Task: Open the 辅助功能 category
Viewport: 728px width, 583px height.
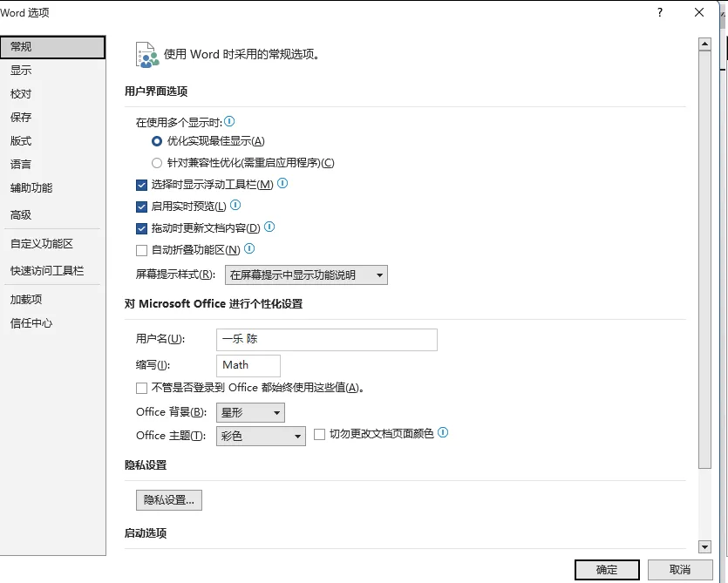Action: (x=52, y=188)
